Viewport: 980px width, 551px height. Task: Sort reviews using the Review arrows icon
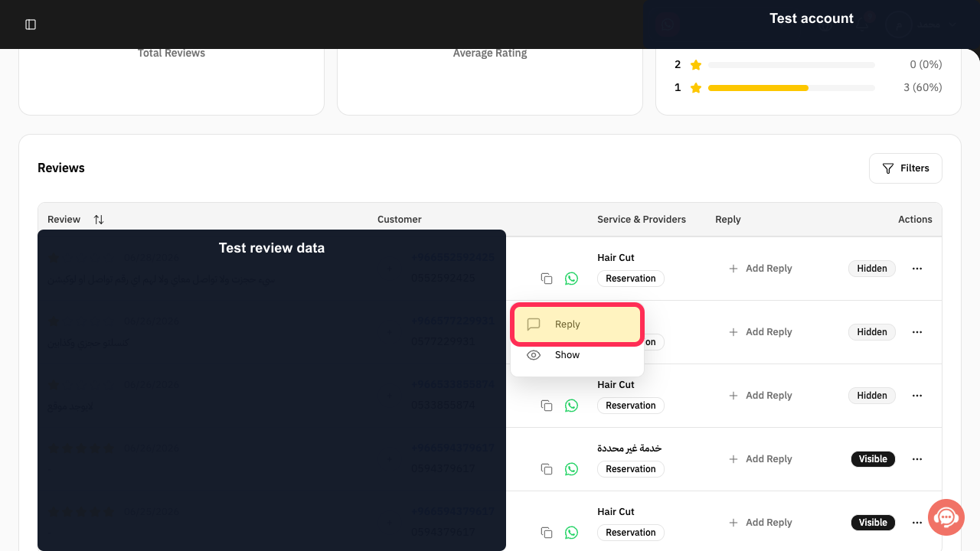99,220
